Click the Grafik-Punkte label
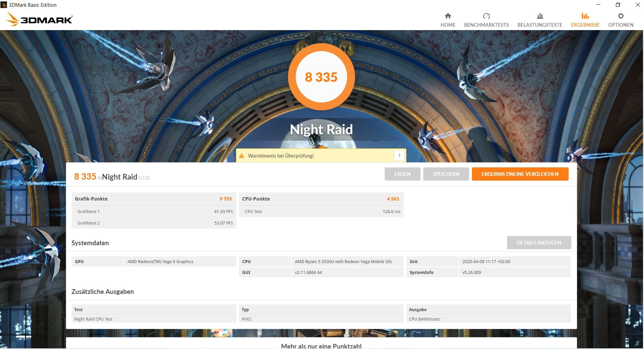Viewport: 644px width, 349px height. click(91, 199)
